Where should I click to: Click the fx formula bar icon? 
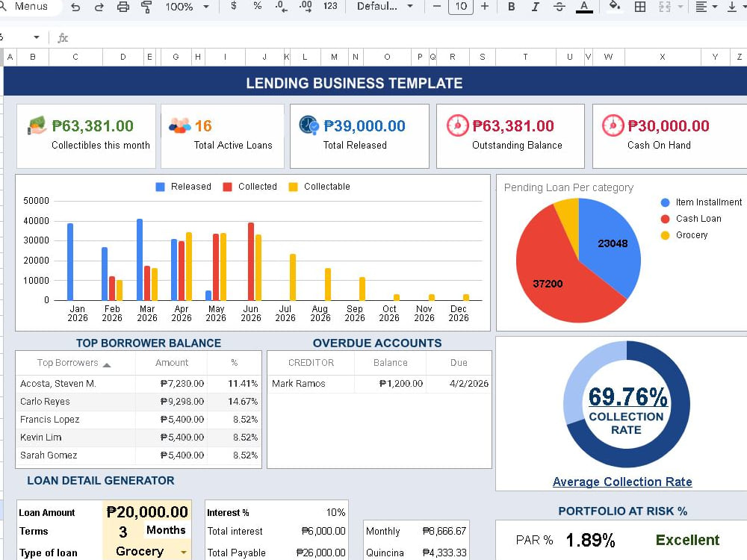[x=63, y=37]
